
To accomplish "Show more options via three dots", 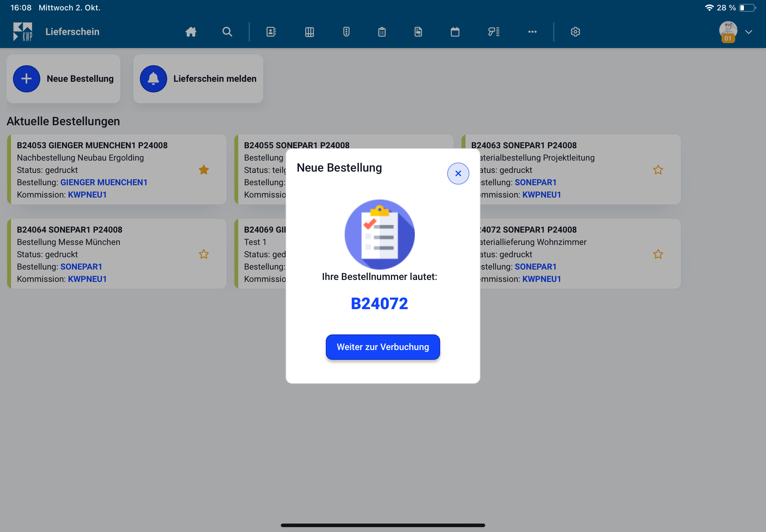I will pos(532,32).
